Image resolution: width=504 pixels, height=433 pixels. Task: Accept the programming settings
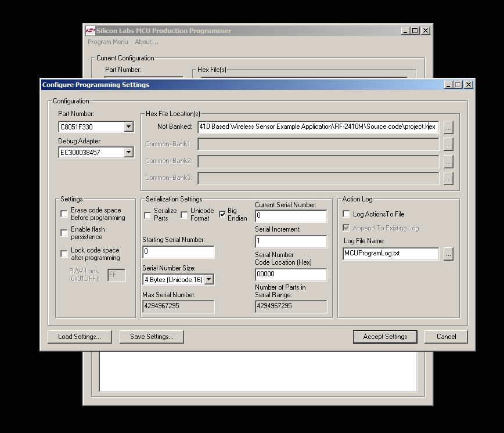click(x=385, y=337)
